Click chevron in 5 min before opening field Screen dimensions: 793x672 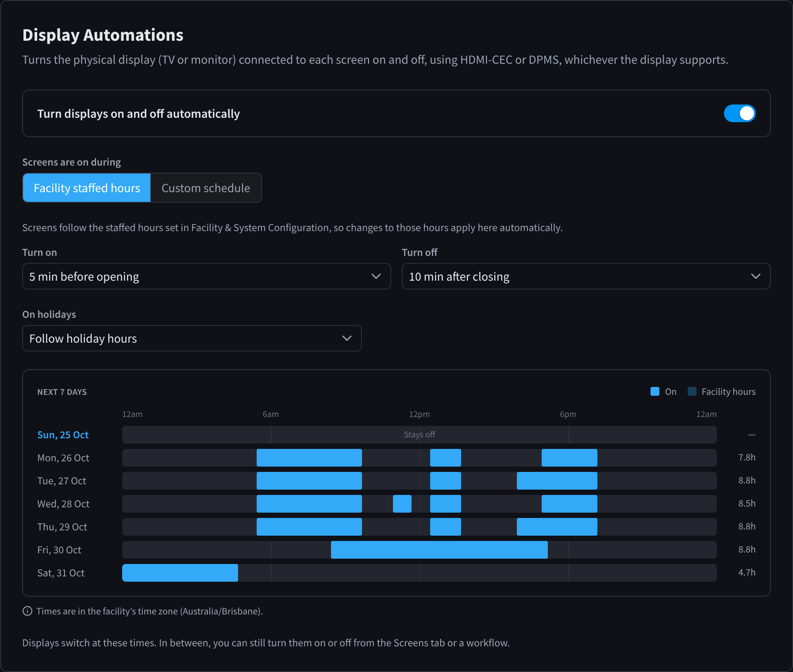click(376, 276)
